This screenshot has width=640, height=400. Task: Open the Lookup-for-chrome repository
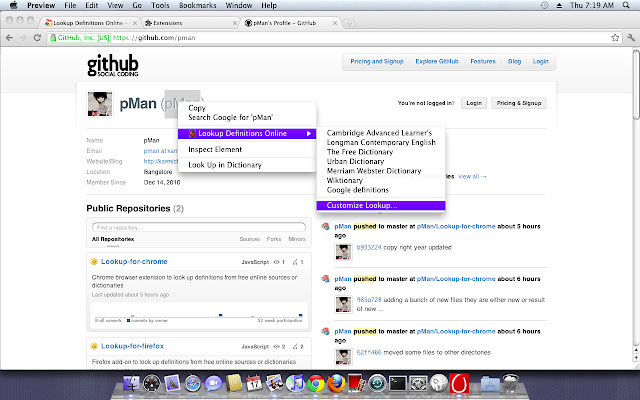tap(134, 262)
